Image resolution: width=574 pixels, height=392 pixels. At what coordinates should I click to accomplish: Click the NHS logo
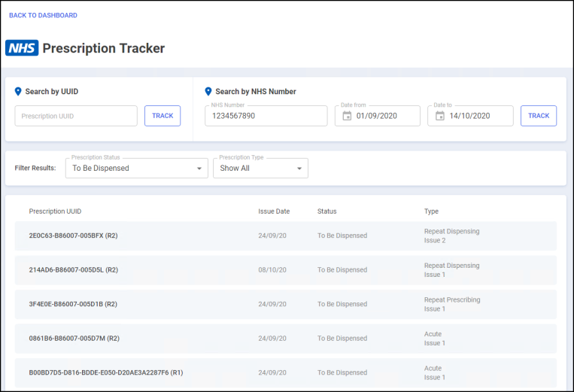(22, 49)
